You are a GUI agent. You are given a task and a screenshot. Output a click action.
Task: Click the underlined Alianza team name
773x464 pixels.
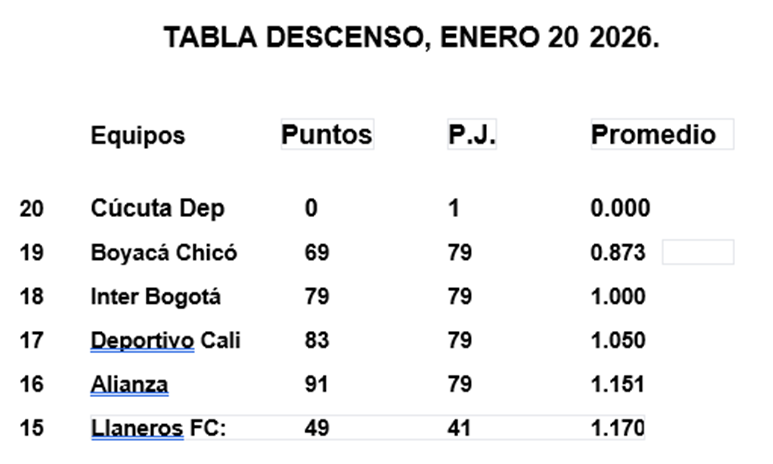[x=129, y=385]
